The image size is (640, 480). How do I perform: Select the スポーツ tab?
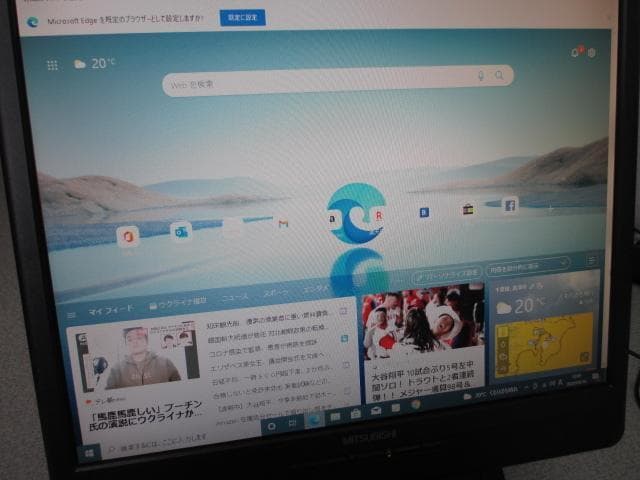point(277,293)
